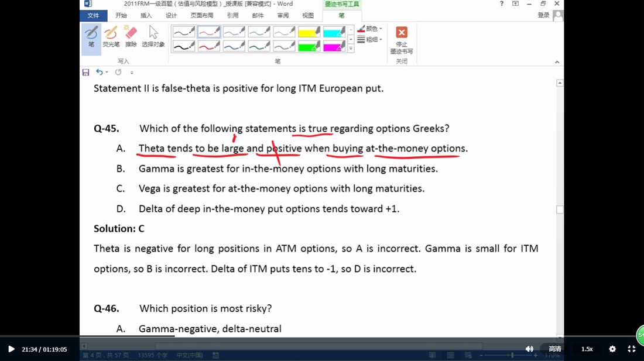The height and width of the screenshot is (361, 644).
Task: Choose the Eraser (擦除) tool
Action: coord(131,37)
